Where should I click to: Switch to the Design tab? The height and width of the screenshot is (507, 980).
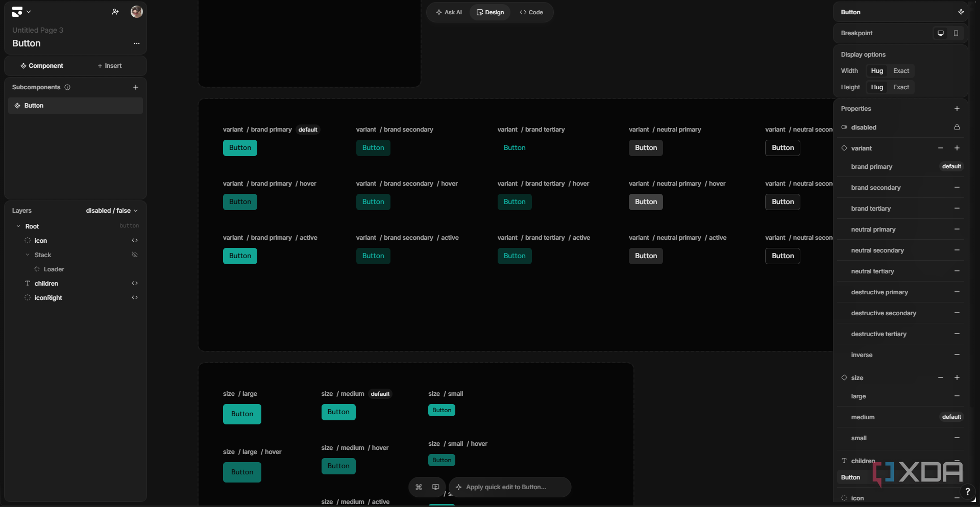tap(490, 12)
